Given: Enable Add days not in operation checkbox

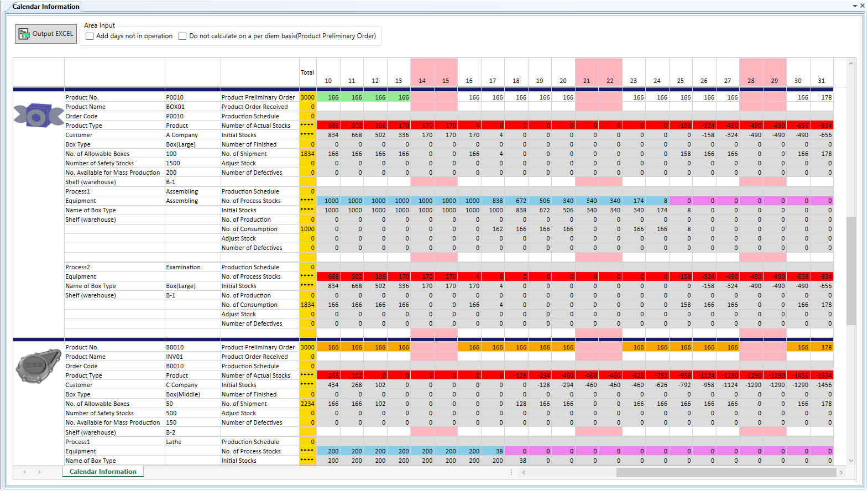Looking at the screenshot, I should click(x=90, y=36).
